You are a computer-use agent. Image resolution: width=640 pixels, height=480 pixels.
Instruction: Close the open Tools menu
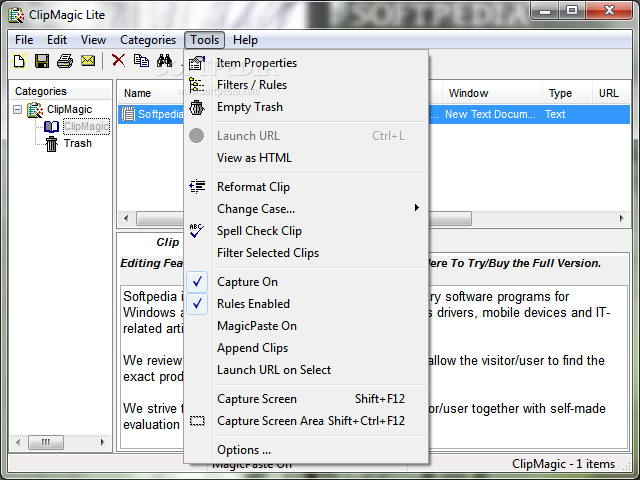click(x=204, y=40)
